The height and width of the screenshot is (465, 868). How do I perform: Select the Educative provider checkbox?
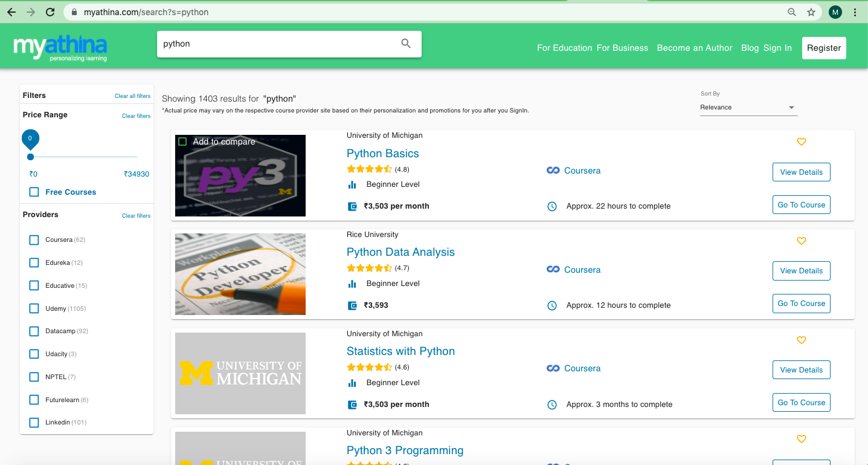click(x=34, y=285)
